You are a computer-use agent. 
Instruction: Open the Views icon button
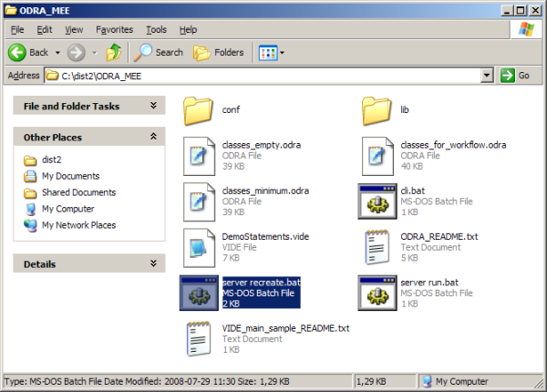coord(268,53)
